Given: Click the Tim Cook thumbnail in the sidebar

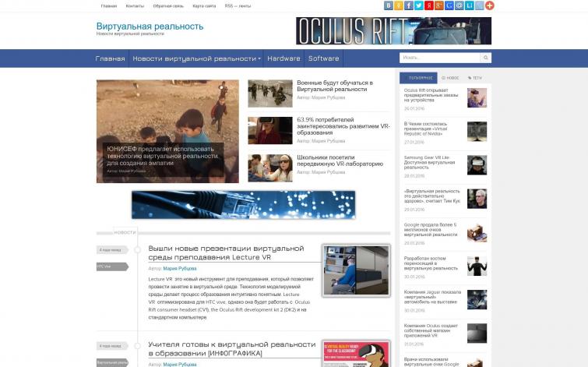Looking at the screenshot, I should coord(477,199).
